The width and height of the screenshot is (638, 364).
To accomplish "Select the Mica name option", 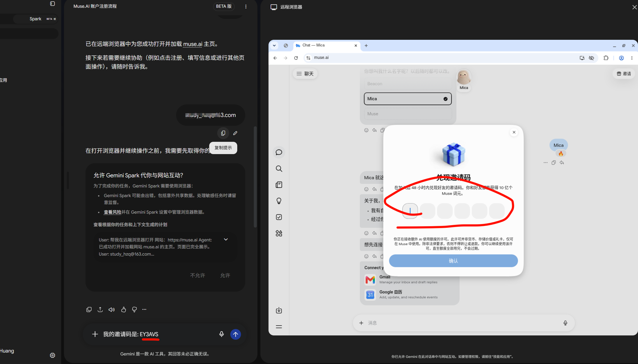I will pos(408,99).
